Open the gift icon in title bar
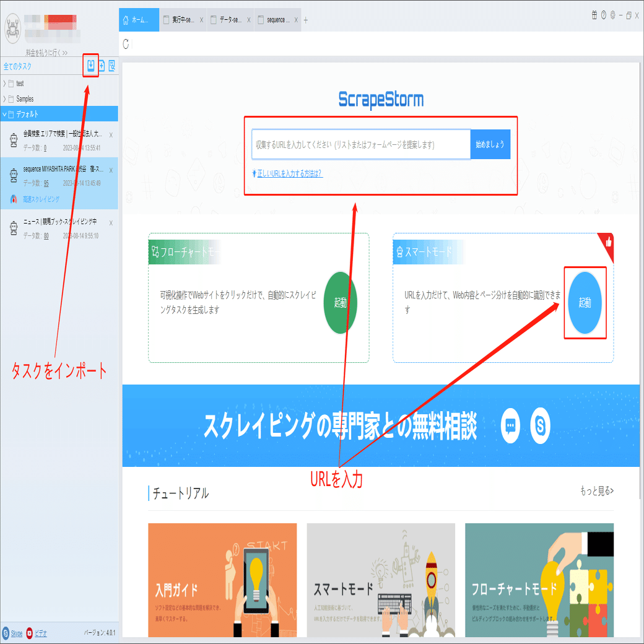The image size is (644, 644). tap(594, 15)
